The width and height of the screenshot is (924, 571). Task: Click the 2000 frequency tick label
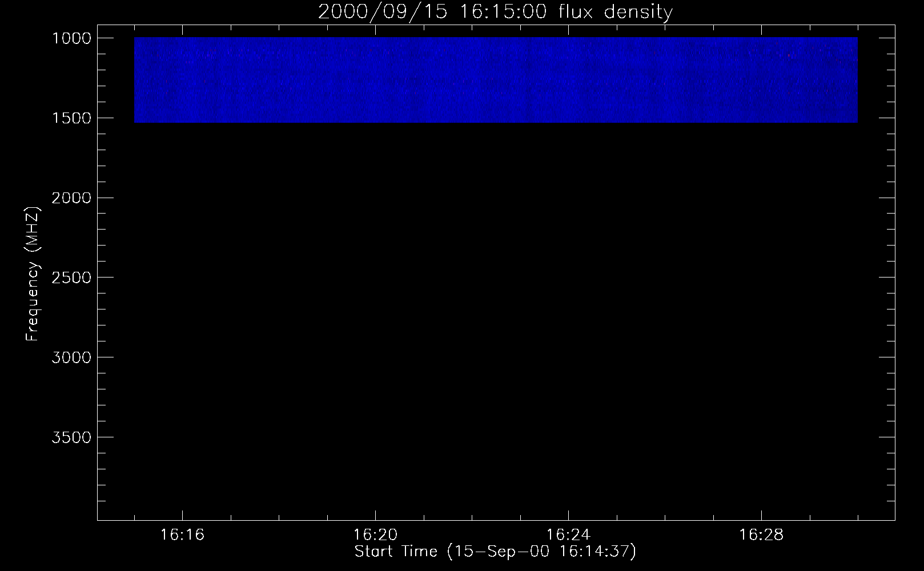point(71,198)
